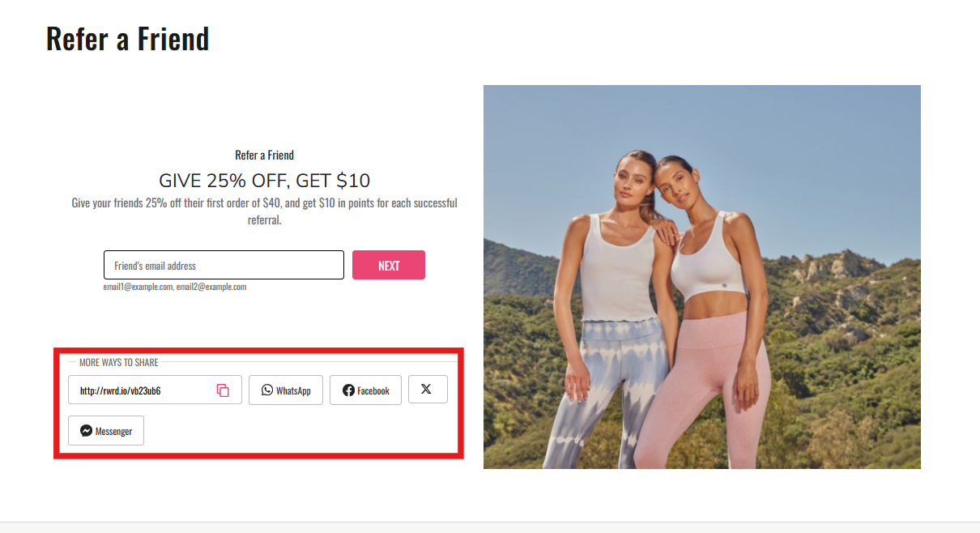
Task: Click the Facebook logo icon
Action: coord(348,390)
